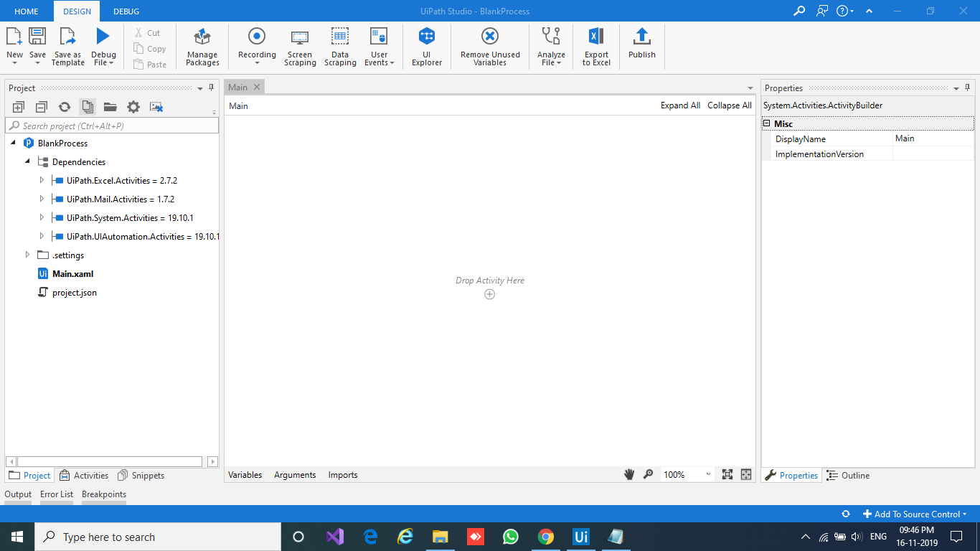The width and height of the screenshot is (980, 551).
Task: Open UI Explorer
Action: coord(427,46)
